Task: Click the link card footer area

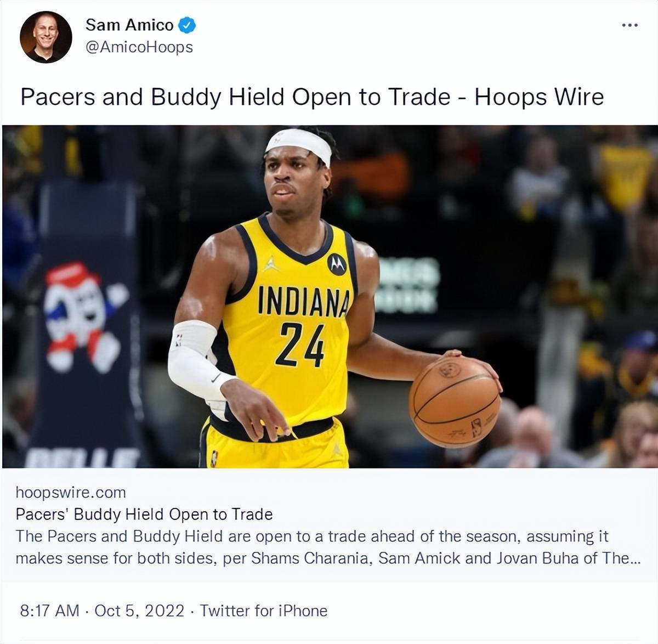Action: [x=329, y=525]
